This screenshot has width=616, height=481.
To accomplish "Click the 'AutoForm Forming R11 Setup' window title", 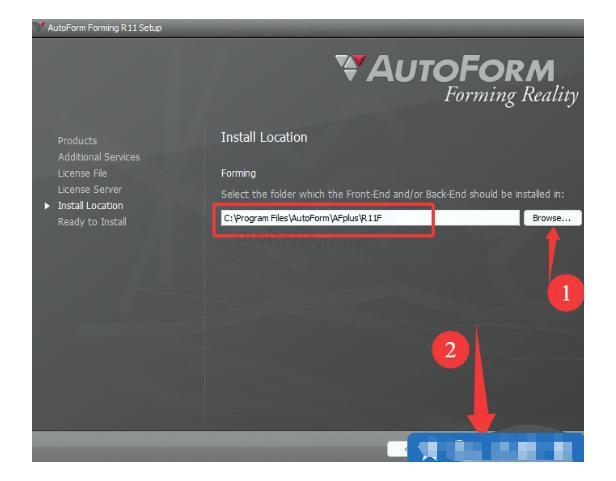I will click(x=104, y=28).
